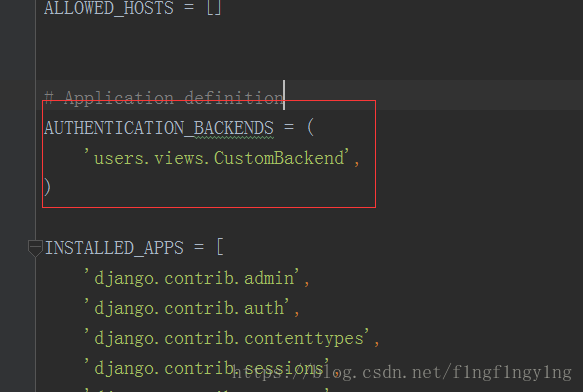Click the 'django.contrib.admin' entry
Viewport: 583px width, 392px height.
point(192,278)
